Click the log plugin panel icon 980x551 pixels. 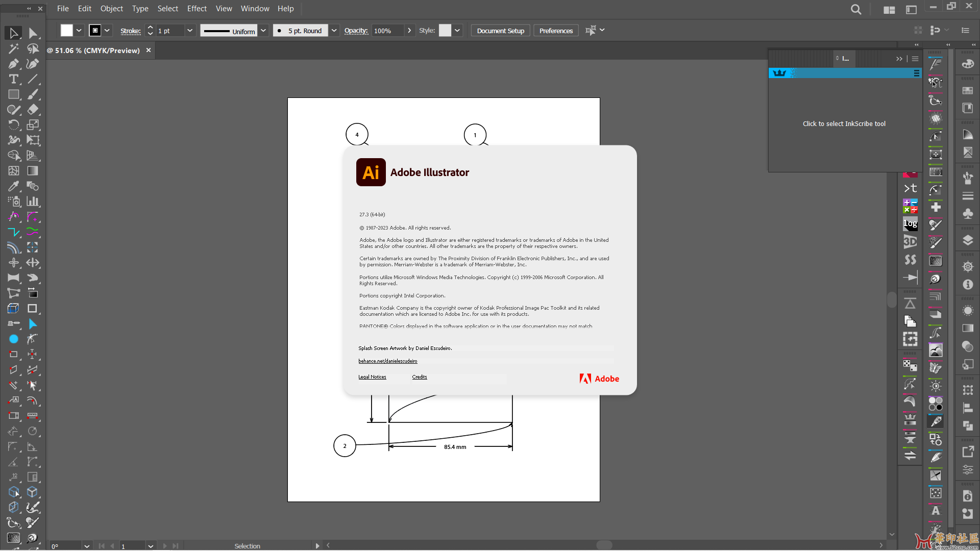pos(910,223)
